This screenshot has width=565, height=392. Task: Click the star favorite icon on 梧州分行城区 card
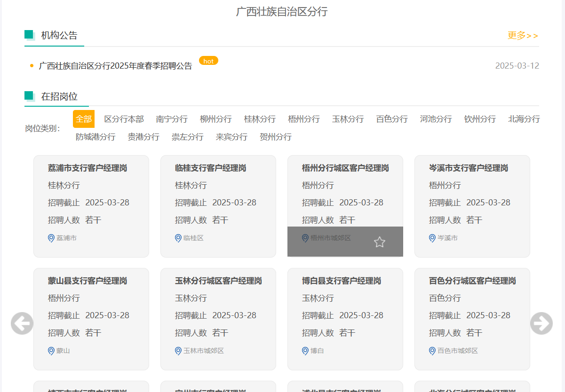[380, 242]
